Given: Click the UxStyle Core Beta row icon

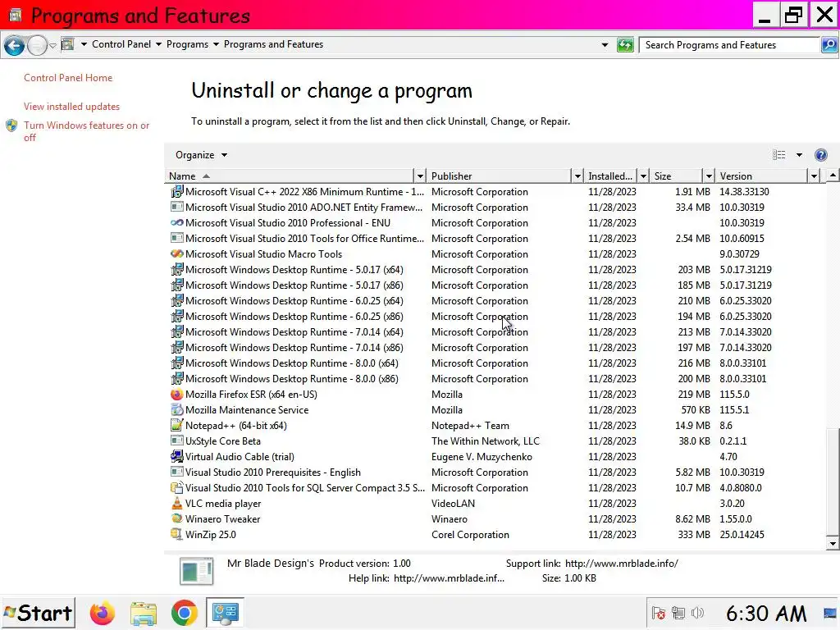Looking at the screenshot, I should tap(177, 441).
